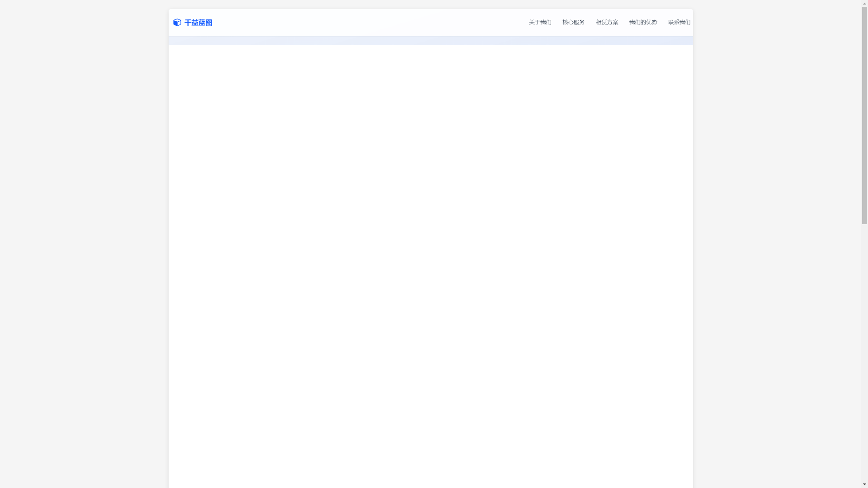Go to 联系我们 navigation item
Screen dimensions: 868x488
tap(679, 22)
